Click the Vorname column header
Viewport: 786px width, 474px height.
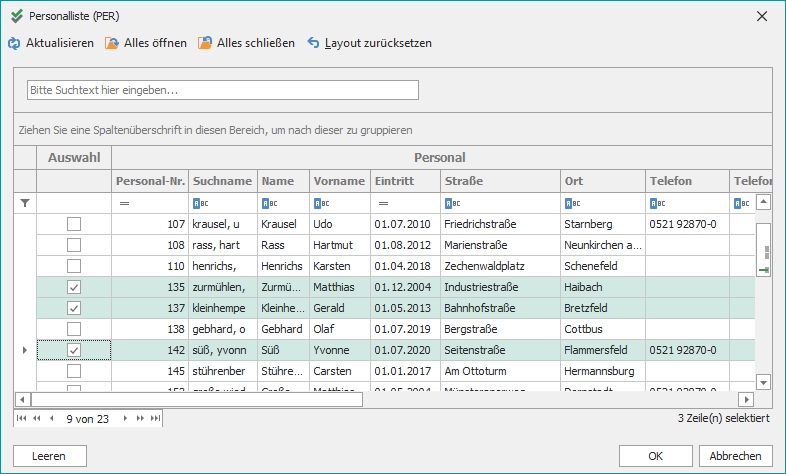[x=340, y=181]
